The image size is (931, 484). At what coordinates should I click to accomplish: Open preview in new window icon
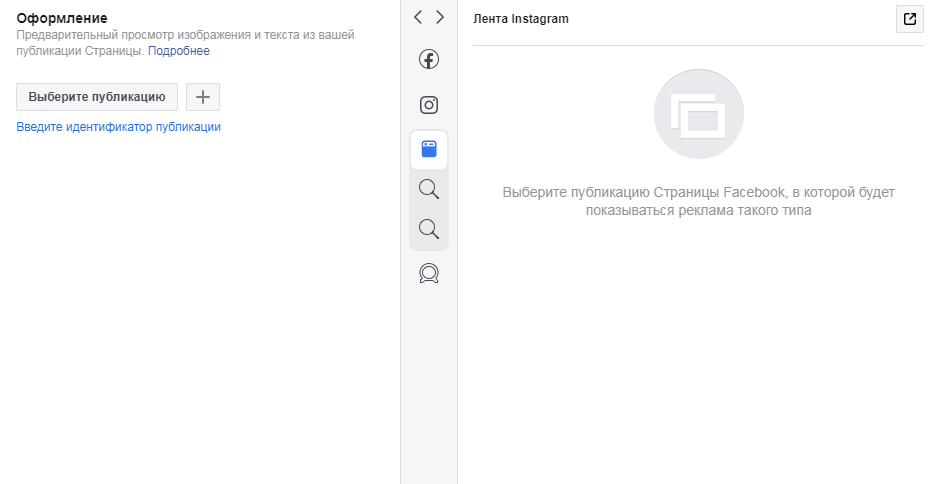(x=909, y=19)
